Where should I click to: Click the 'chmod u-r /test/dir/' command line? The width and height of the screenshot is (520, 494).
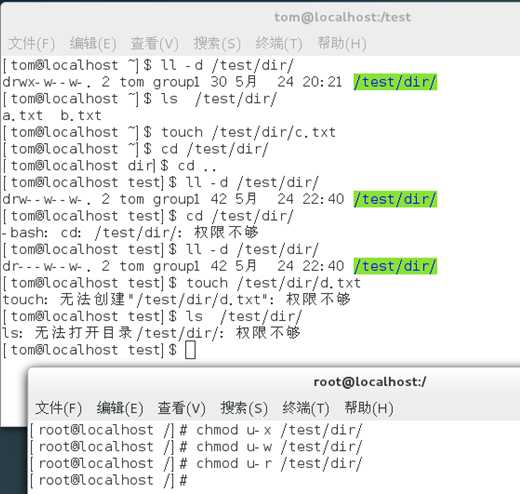pyautogui.click(x=196, y=463)
